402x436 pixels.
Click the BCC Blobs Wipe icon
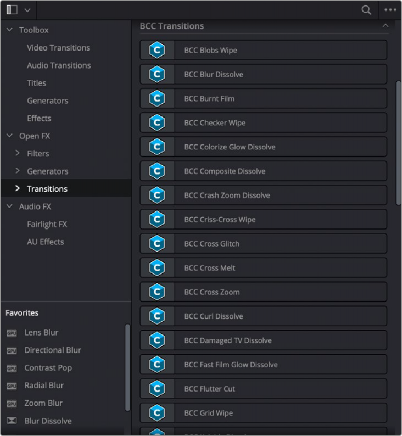click(x=157, y=50)
